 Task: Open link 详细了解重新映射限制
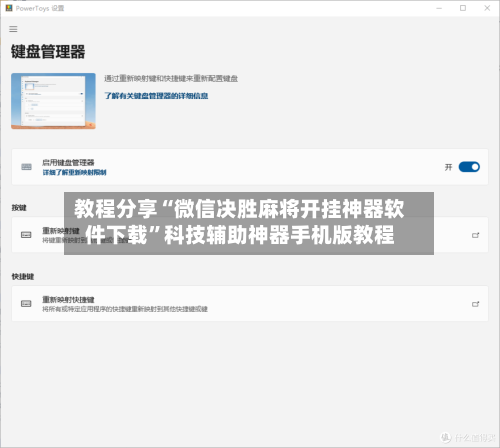point(74,172)
